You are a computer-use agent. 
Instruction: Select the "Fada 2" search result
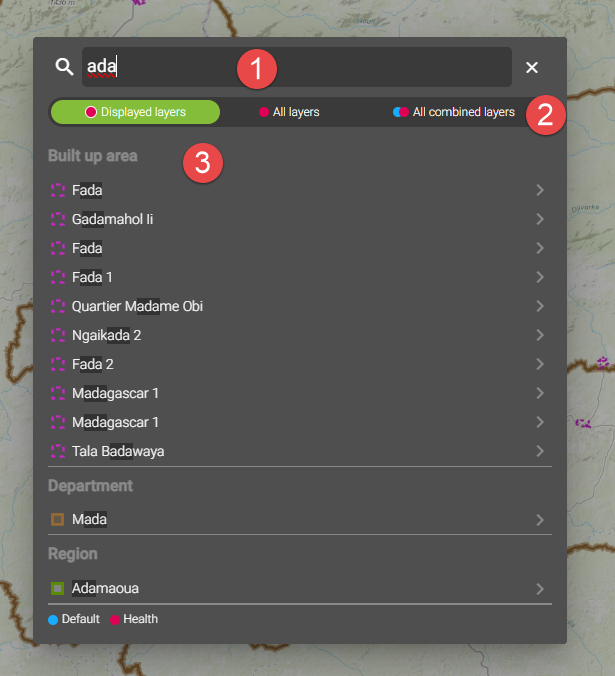[300, 364]
